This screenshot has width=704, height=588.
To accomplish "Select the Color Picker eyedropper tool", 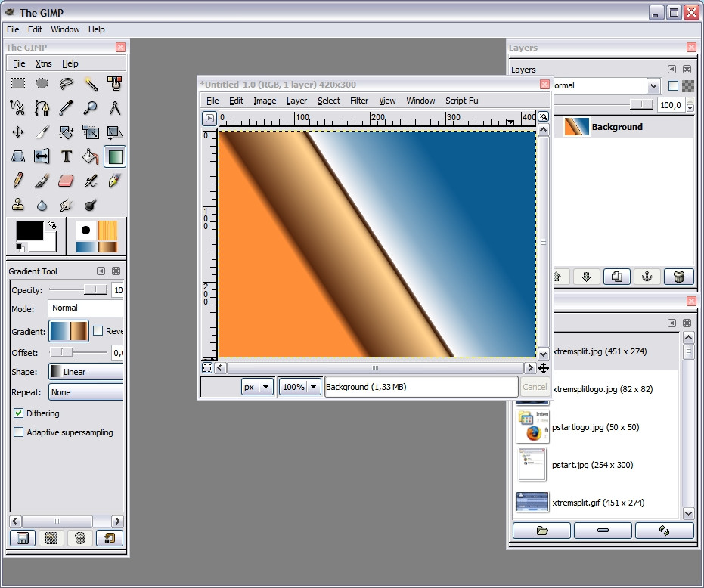I will 67,108.
